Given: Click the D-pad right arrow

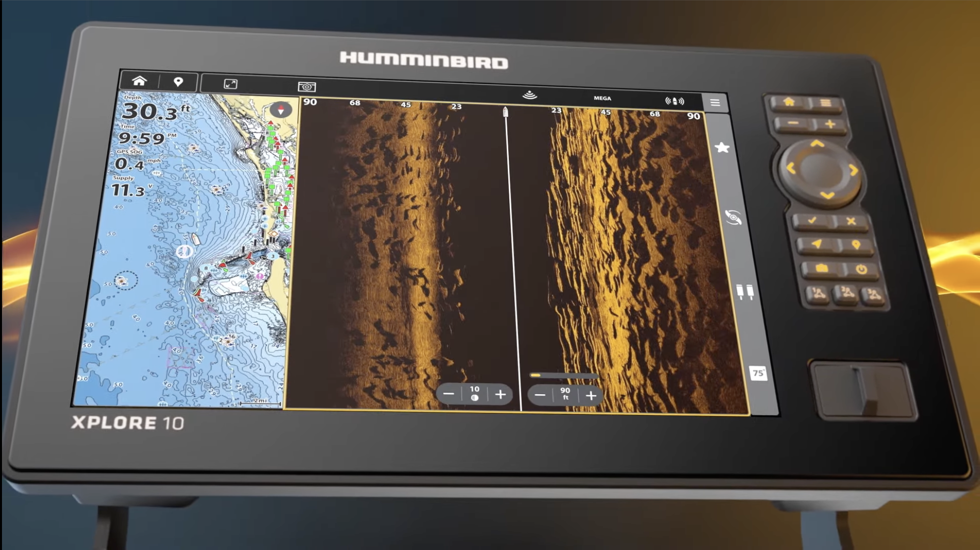Looking at the screenshot, I should [853, 171].
